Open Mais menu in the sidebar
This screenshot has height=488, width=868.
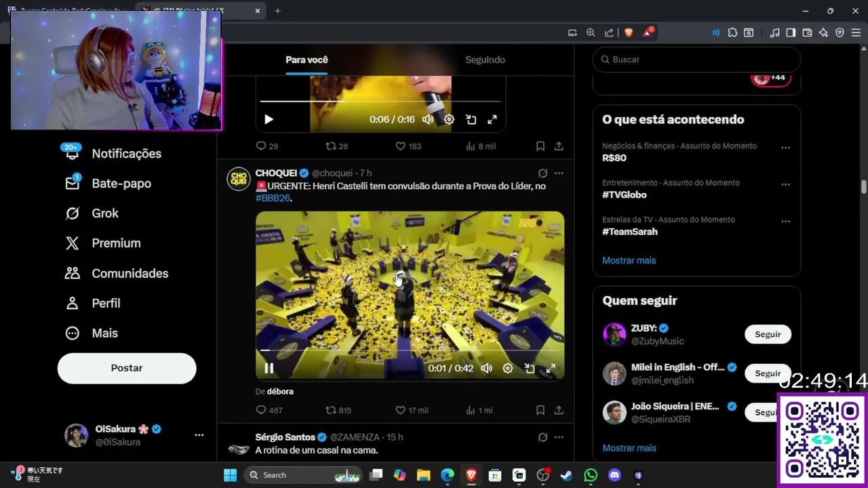coord(92,333)
